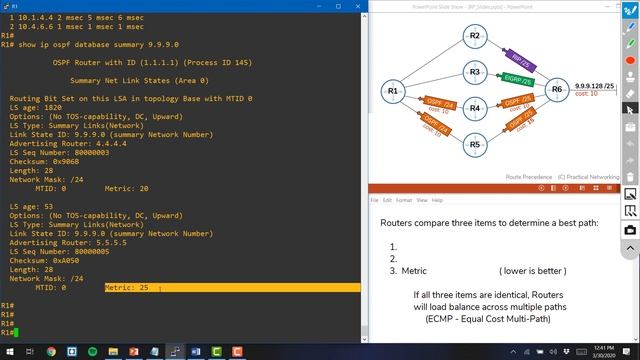Click 'Advertising Router: 4.4.4.4' line

68,144
